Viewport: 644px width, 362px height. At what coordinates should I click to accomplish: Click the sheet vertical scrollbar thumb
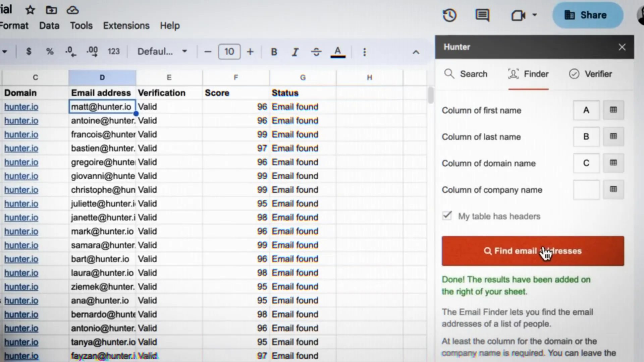pos(431,95)
